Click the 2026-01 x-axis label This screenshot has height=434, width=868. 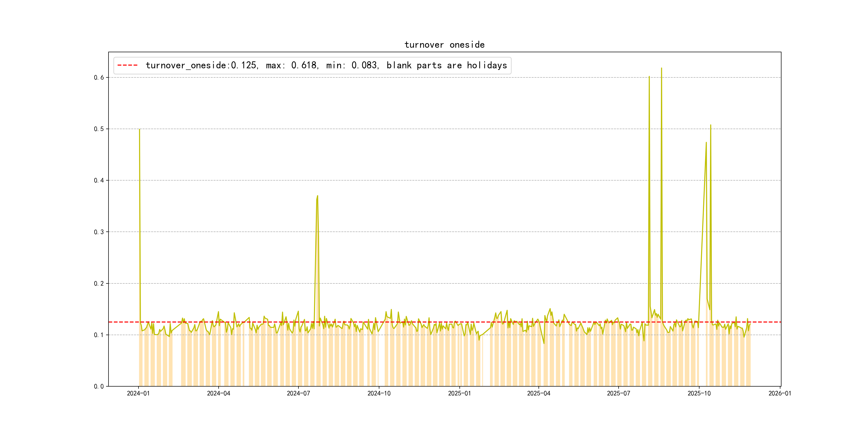coord(780,393)
